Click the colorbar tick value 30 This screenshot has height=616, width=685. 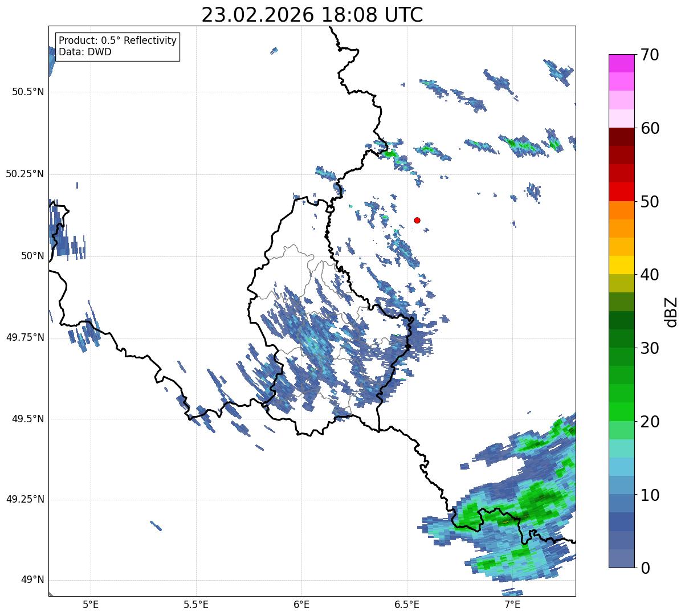649,348
